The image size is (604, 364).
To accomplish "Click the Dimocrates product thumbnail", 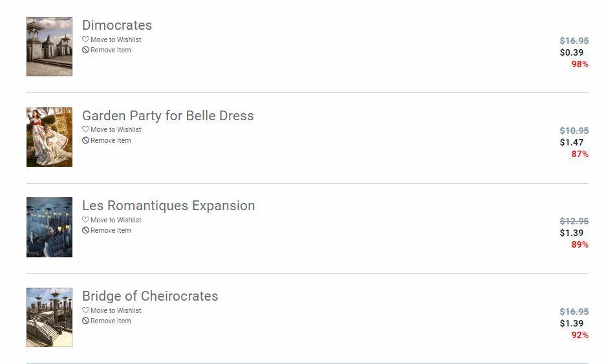I will (49, 47).
